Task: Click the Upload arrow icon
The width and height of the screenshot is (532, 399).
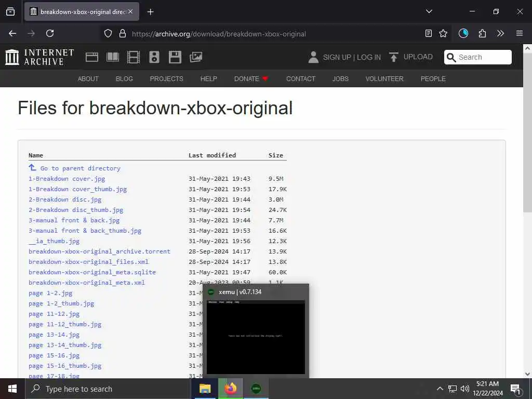Action: (x=394, y=57)
